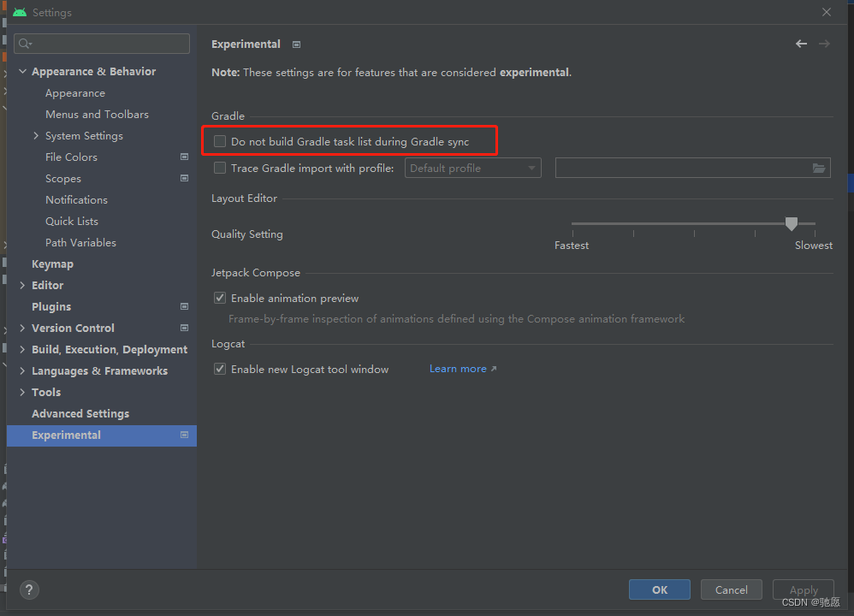Expand the Version Control section
Screen dimensions: 854x616
[x=22, y=328]
